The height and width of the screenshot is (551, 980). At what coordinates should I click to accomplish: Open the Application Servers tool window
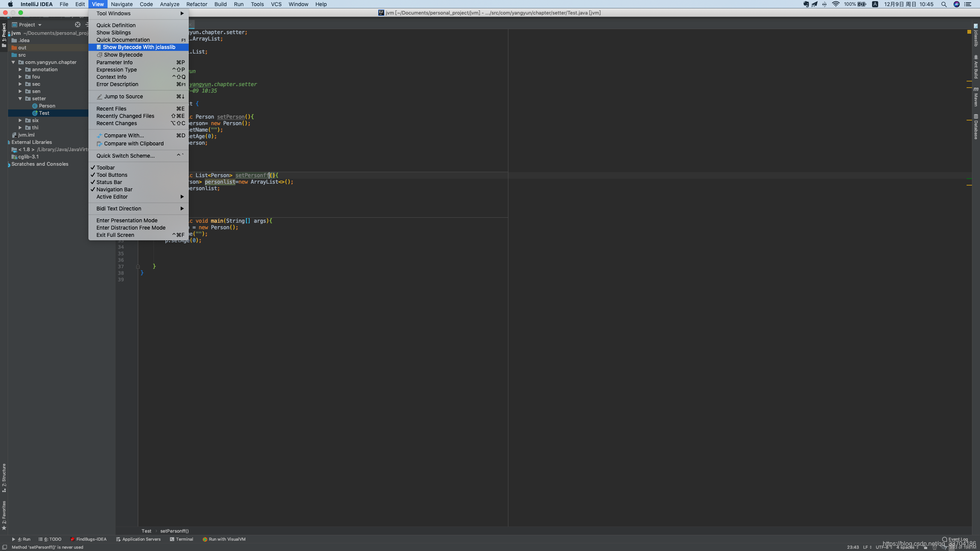pyautogui.click(x=138, y=539)
